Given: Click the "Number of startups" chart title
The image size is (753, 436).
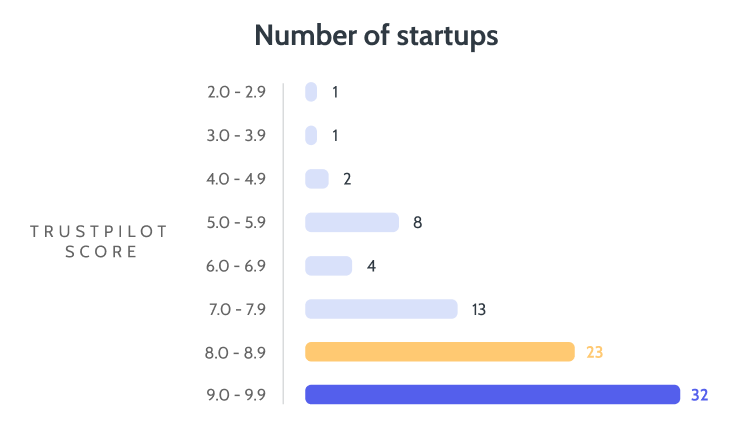Looking at the screenshot, I should click(376, 37).
